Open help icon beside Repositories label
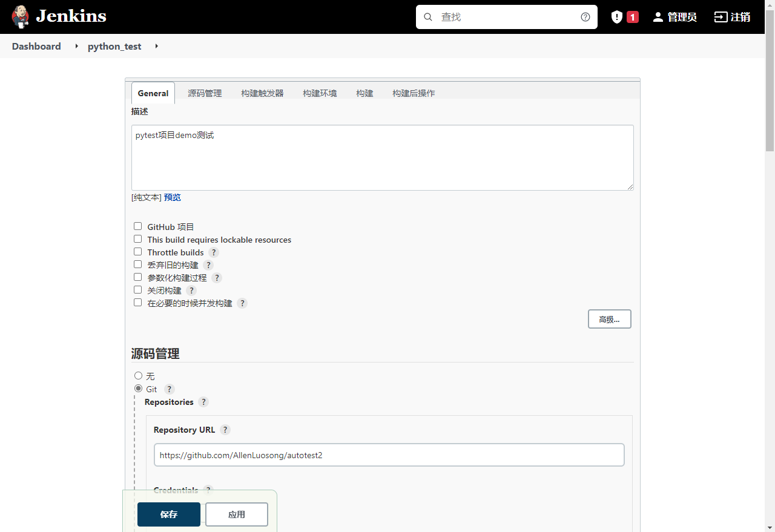Image resolution: width=775 pixels, height=532 pixels. click(203, 402)
